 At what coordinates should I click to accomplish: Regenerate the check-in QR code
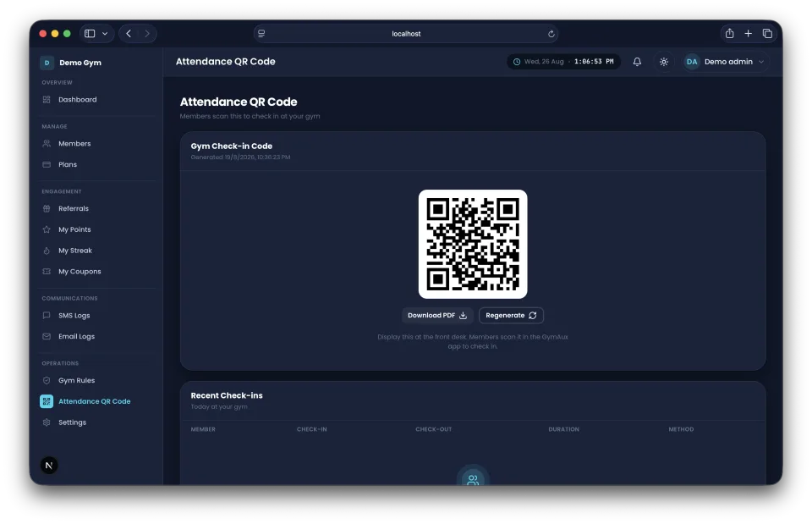pos(511,315)
